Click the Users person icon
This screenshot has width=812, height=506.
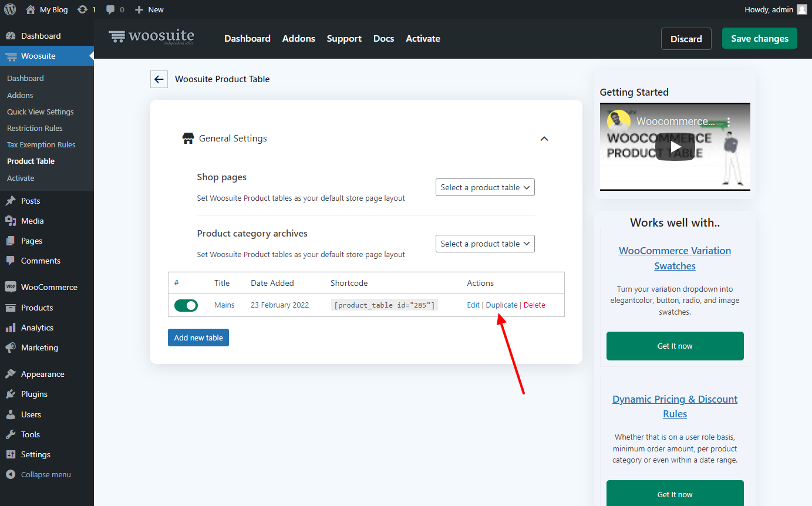coord(11,414)
